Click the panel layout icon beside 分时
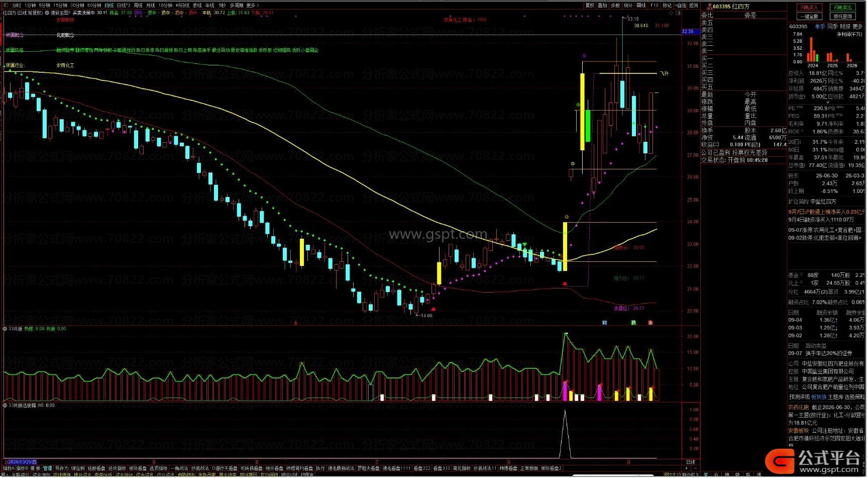Screen dimensions: 868x478 [x=7, y=6]
